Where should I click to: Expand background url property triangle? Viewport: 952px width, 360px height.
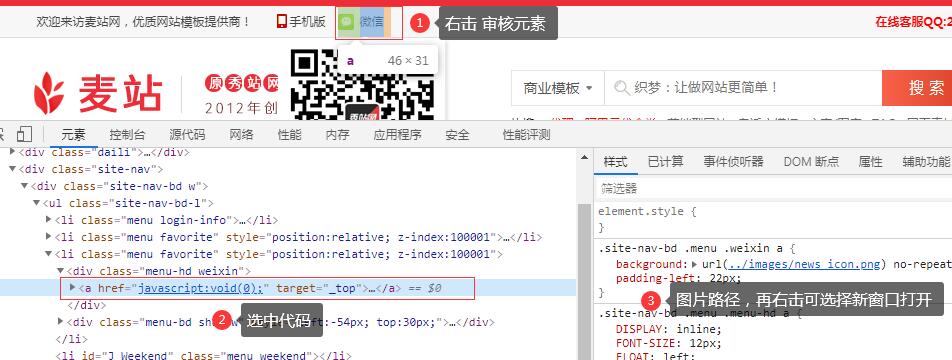[695, 264]
